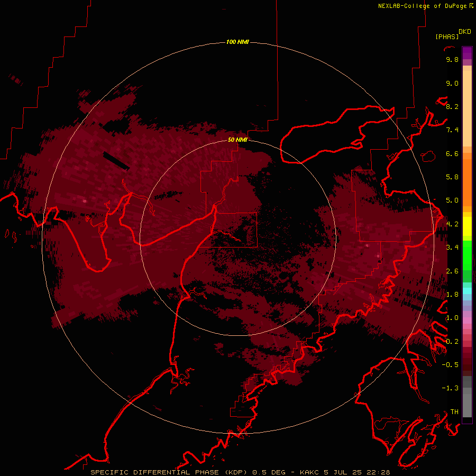This screenshot has width=476, height=476.
Task: Click the 9.0 value on the color scale
Action: 452,84
